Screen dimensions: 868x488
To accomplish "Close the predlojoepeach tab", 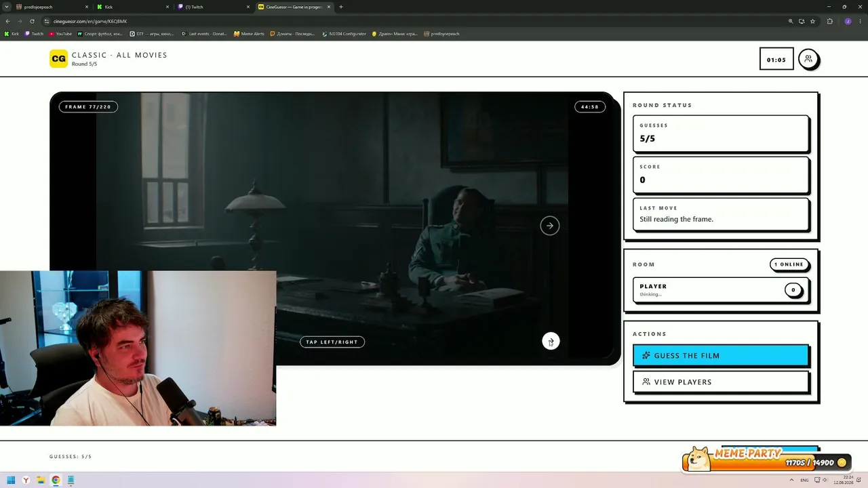I will (x=87, y=7).
